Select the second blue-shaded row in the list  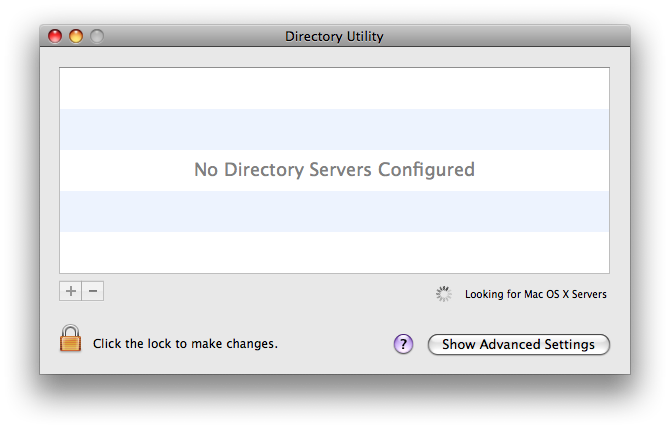point(334,211)
